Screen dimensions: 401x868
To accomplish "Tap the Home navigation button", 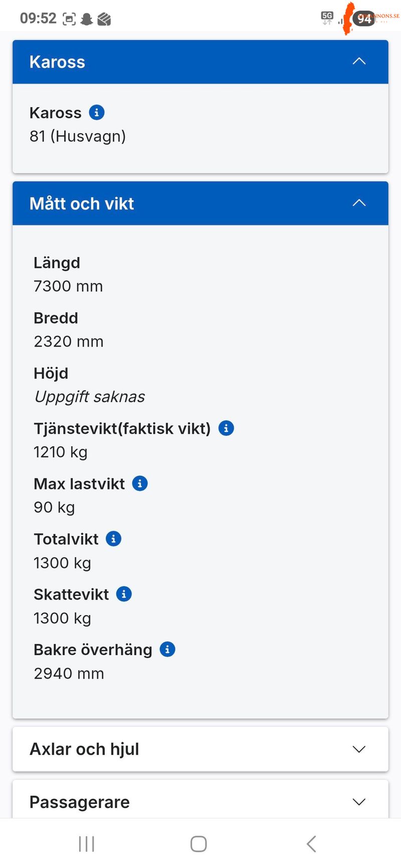I will 198,843.
